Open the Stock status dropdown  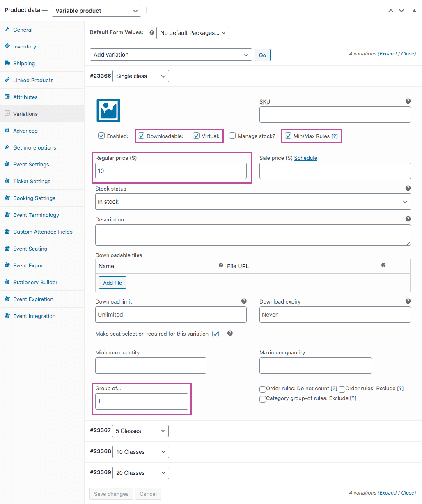click(x=253, y=202)
